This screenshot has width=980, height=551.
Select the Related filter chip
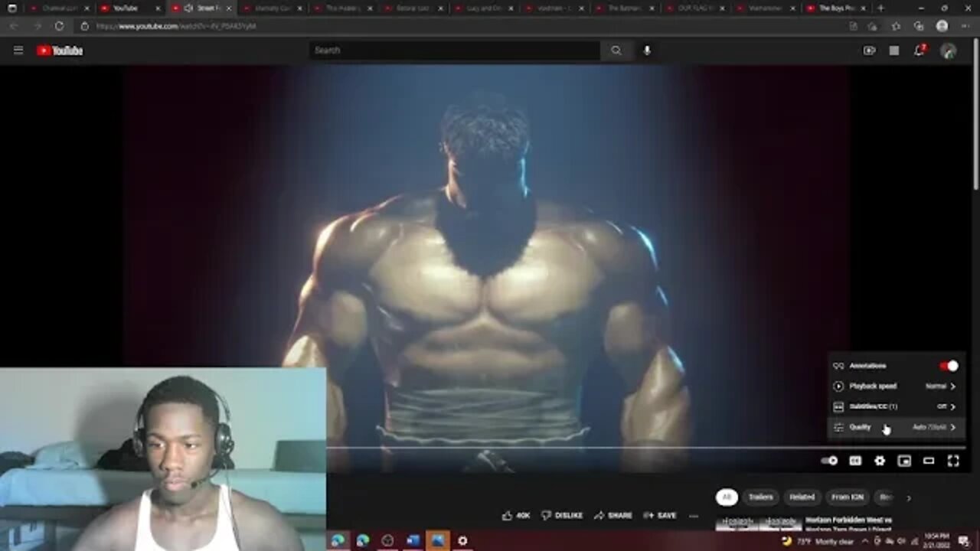tap(802, 497)
